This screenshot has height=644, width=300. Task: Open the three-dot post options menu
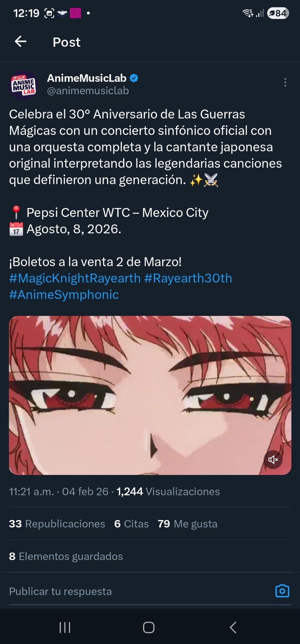[285, 82]
